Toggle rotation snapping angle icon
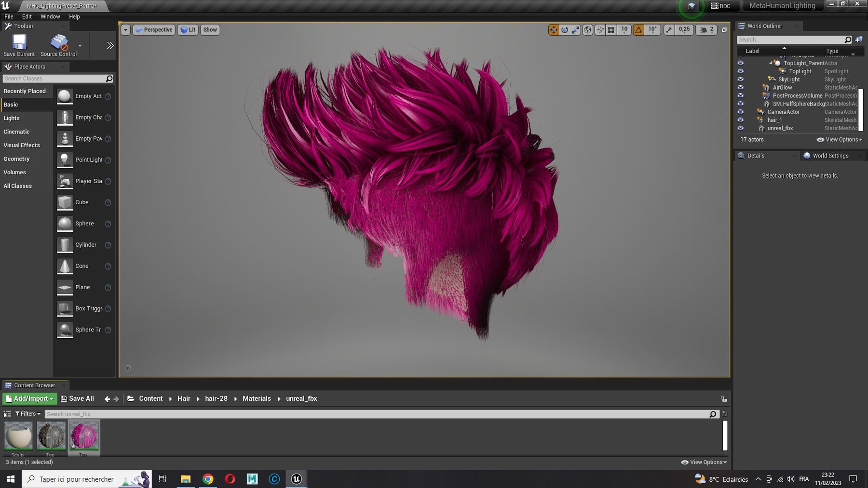 pyautogui.click(x=638, y=30)
